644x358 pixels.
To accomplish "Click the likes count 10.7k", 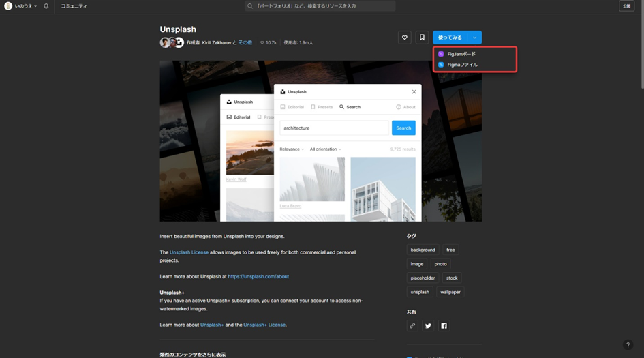I will [269, 42].
